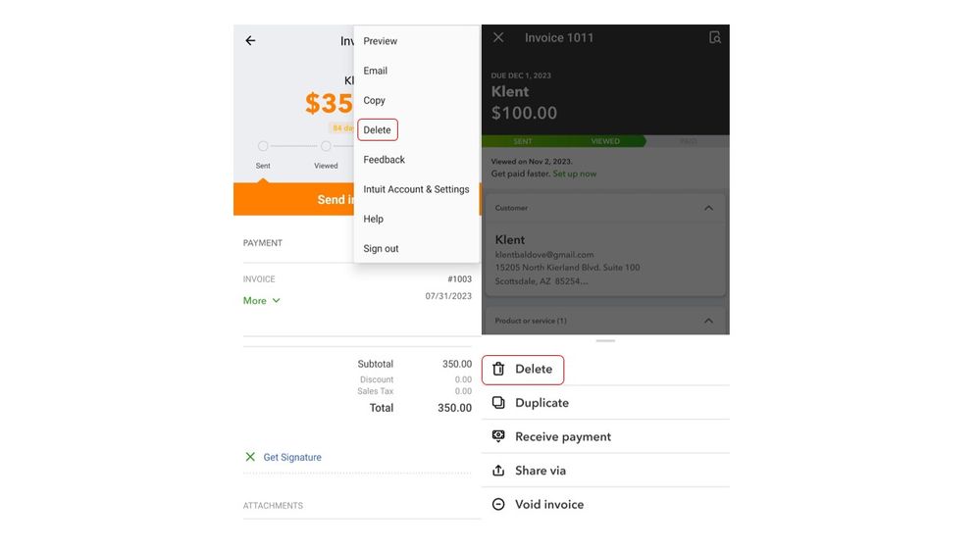Expand the More invoice details chevron

pyautogui.click(x=276, y=301)
